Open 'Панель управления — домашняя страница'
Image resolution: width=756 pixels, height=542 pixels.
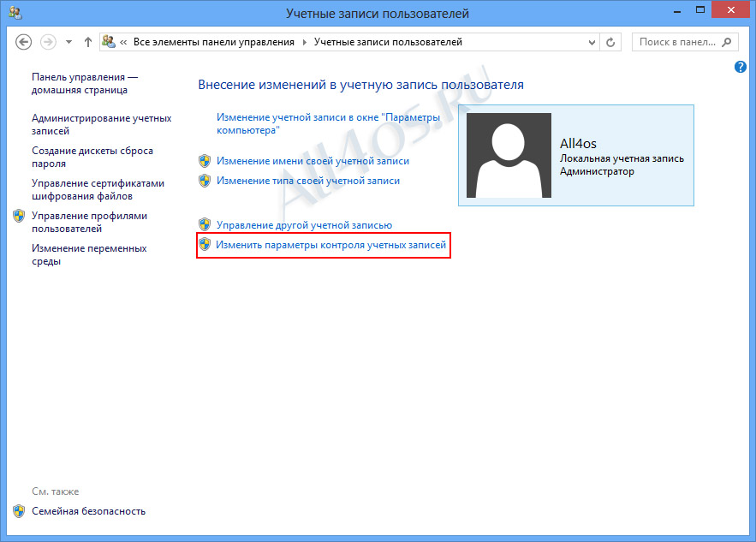(x=85, y=83)
